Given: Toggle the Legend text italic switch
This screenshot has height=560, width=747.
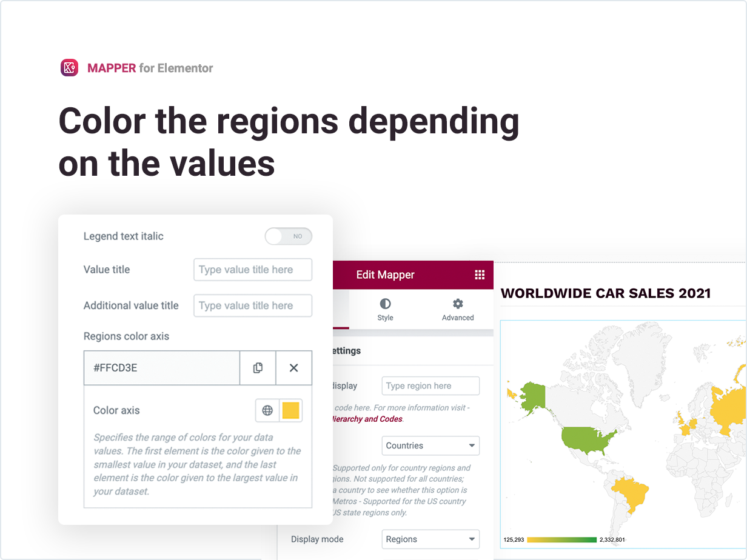Looking at the screenshot, I should pos(289,236).
